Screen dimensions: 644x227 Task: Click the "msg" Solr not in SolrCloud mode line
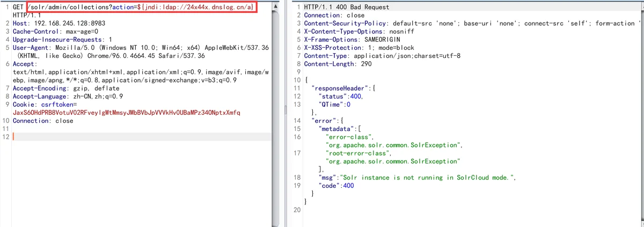click(417, 177)
